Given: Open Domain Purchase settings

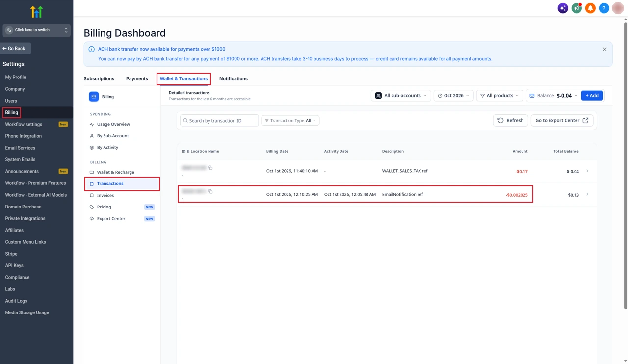Looking at the screenshot, I should click(23, 207).
